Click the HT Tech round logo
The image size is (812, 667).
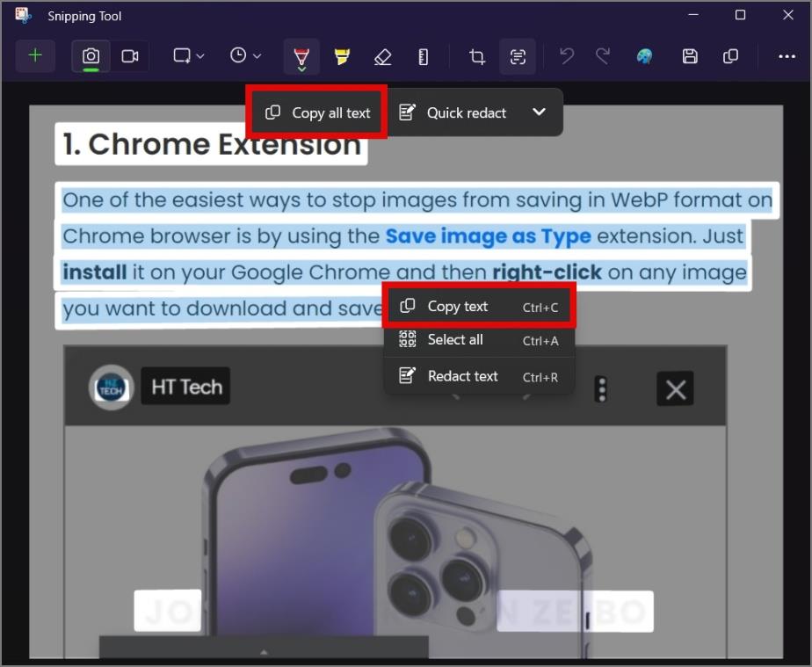[111, 388]
